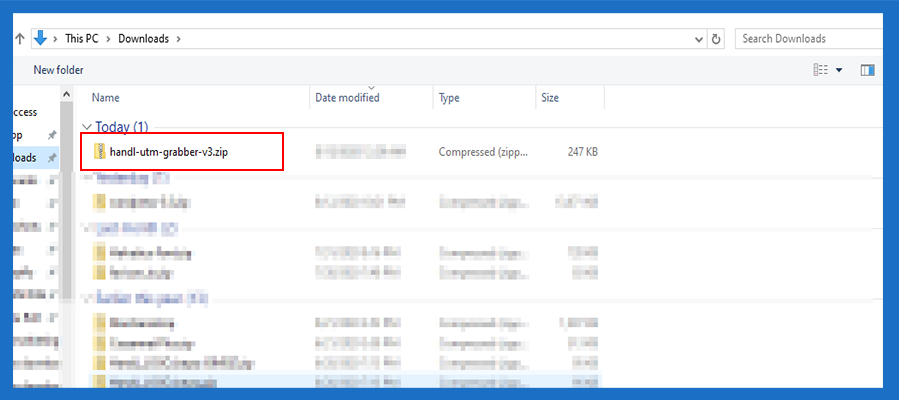Click the Up arrow navigation button
This screenshot has height=404, width=901.
20,39
